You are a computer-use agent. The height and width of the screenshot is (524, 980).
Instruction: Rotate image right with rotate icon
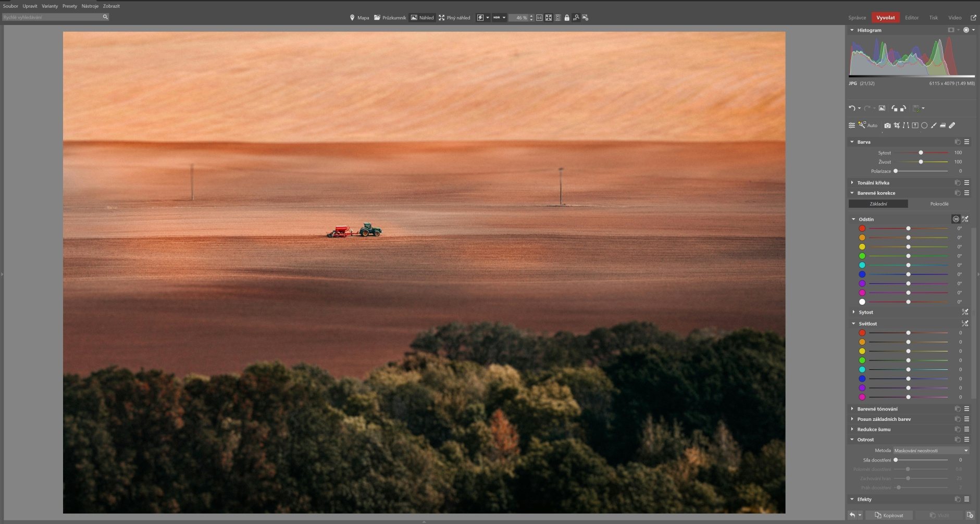[903, 108]
